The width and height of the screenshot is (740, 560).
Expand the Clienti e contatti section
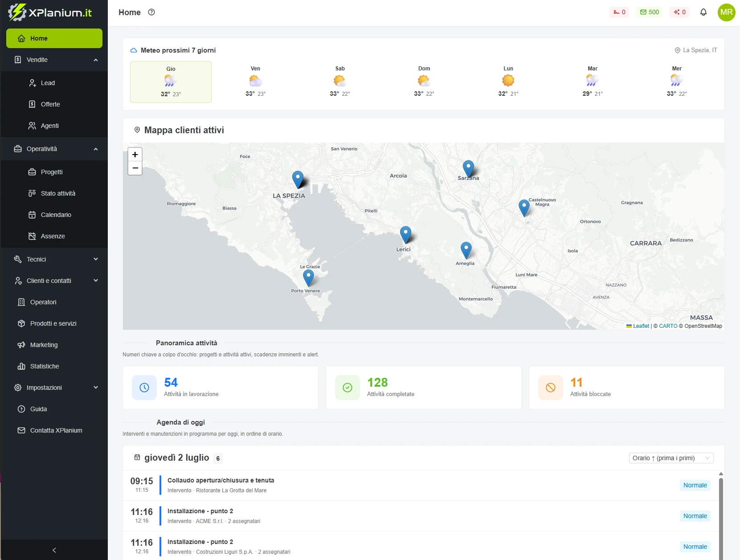tap(54, 281)
